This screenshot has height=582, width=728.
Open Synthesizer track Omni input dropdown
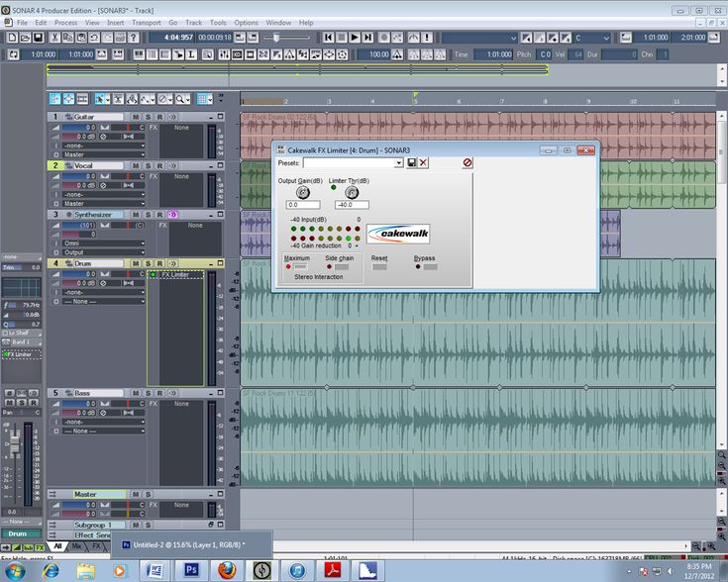click(x=104, y=243)
